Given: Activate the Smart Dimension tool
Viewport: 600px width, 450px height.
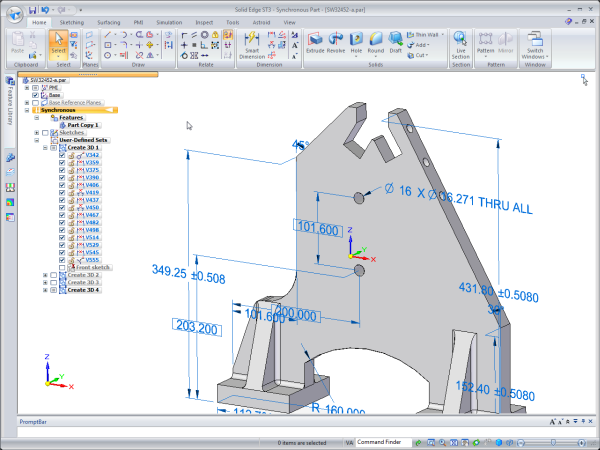Looking at the screenshot, I should point(251,41).
